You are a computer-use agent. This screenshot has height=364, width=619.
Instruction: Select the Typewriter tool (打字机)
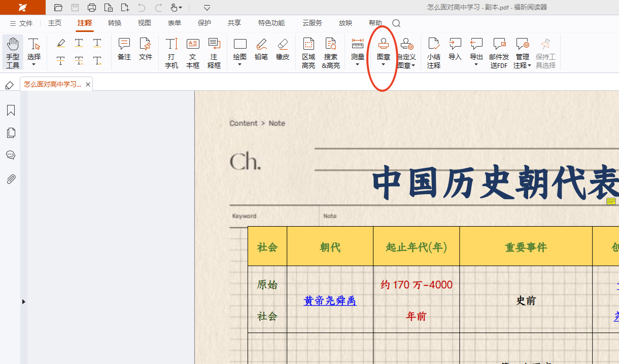(171, 52)
